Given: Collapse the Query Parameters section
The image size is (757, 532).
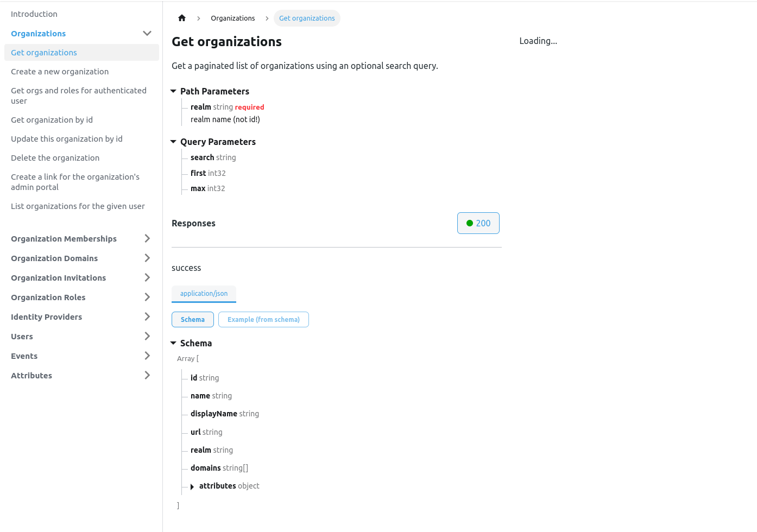Looking at the screenshot, I should click(173, 142).
